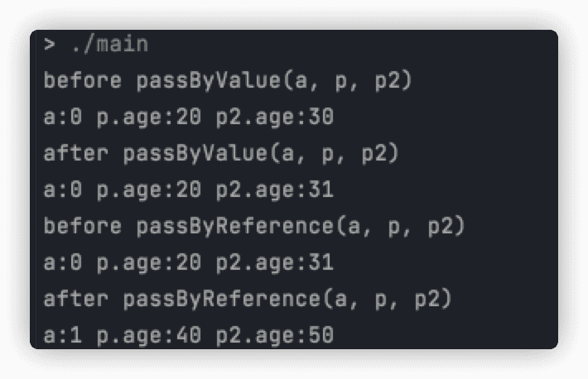Click the "p2.age:30" output value
Viewport: 588px width, 379px height.
click(274, 118)
